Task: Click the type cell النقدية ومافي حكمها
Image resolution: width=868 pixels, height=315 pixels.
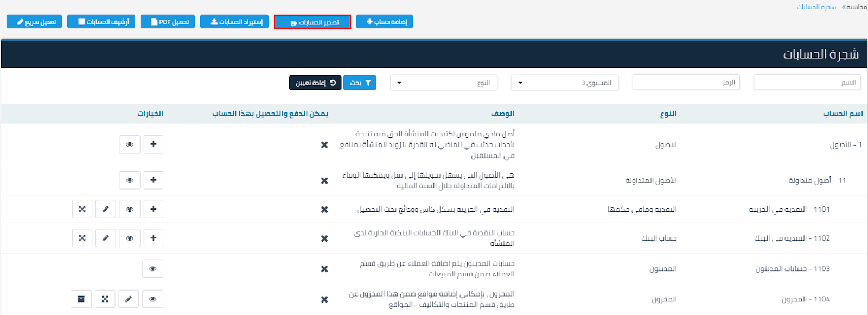Action: pyautogui.click(x=642, y=209)
